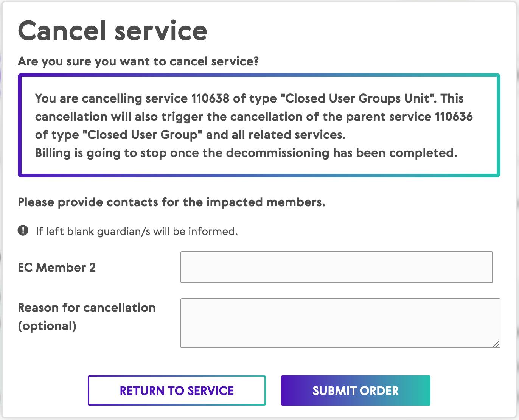Viewport: 519px width, 420px height.
Task: Click the "Closed User Groups Unit" type text
Action: pyautogui.click(x=357, y=98)
